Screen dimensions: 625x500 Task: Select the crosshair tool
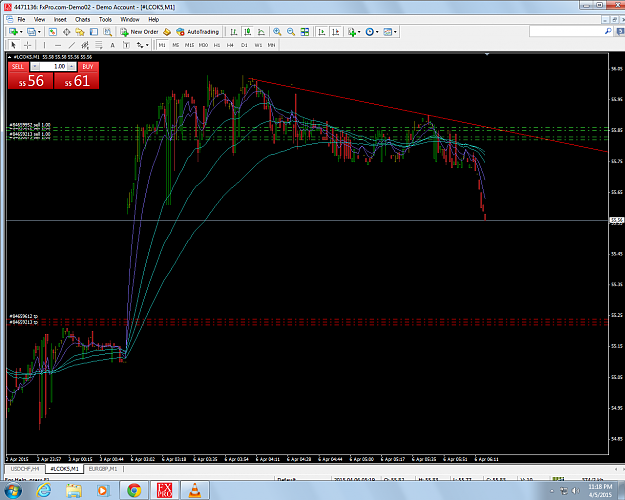click(27, 45)
